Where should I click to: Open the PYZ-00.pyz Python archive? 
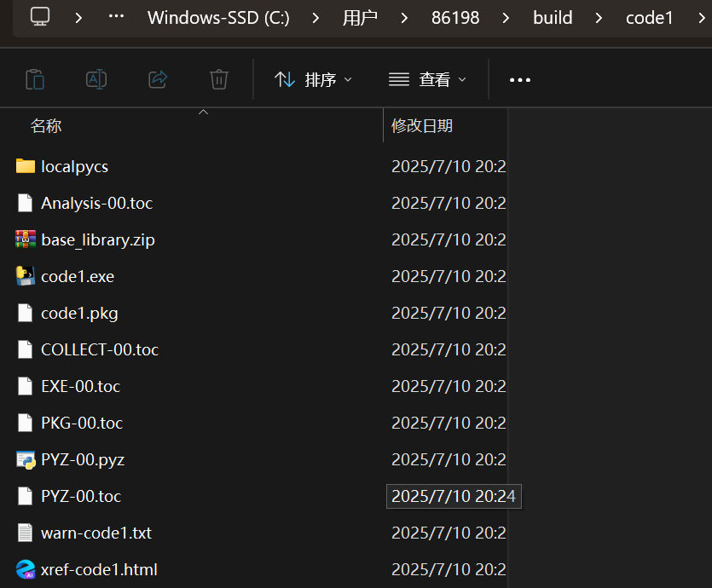click(x=26, y=459)
